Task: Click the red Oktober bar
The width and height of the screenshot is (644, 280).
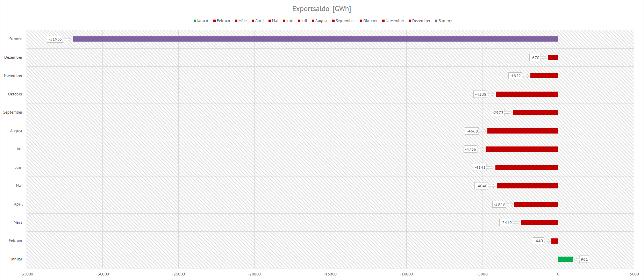Action: click(527, 94)
